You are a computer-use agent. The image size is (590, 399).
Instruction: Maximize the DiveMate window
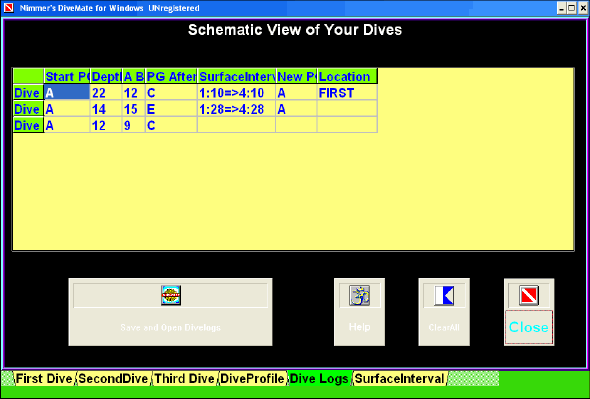(x=572, y=8)
